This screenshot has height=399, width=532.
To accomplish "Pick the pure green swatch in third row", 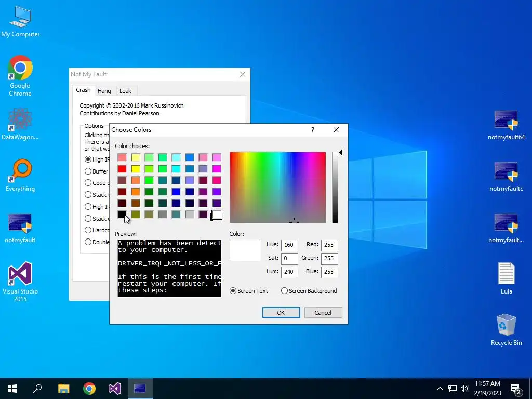I will point(149,180).
